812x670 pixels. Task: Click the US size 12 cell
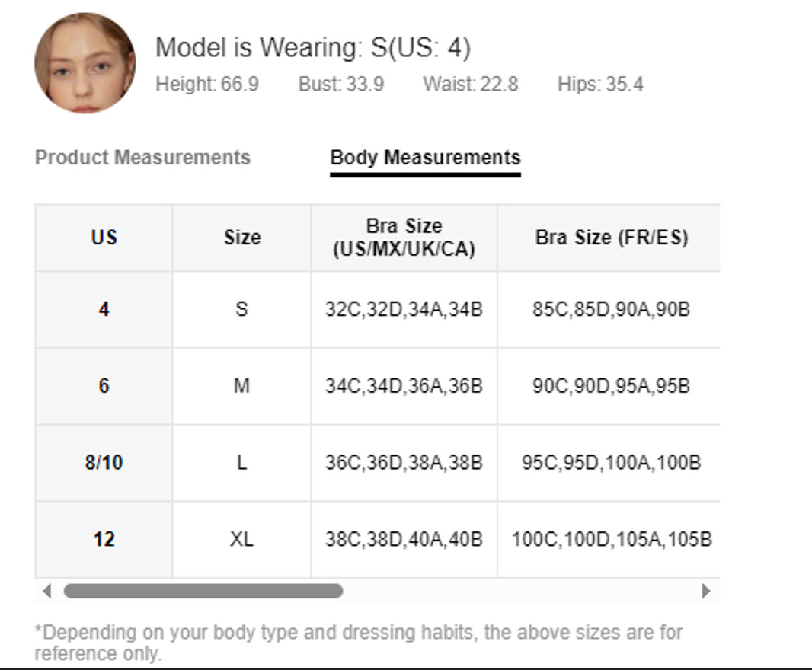click(104, 540)
